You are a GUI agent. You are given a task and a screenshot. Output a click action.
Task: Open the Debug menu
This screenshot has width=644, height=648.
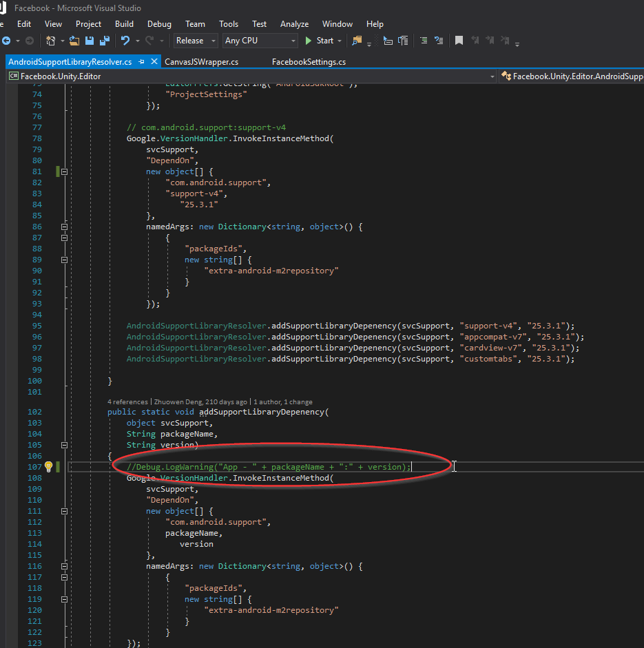point(159,24)
